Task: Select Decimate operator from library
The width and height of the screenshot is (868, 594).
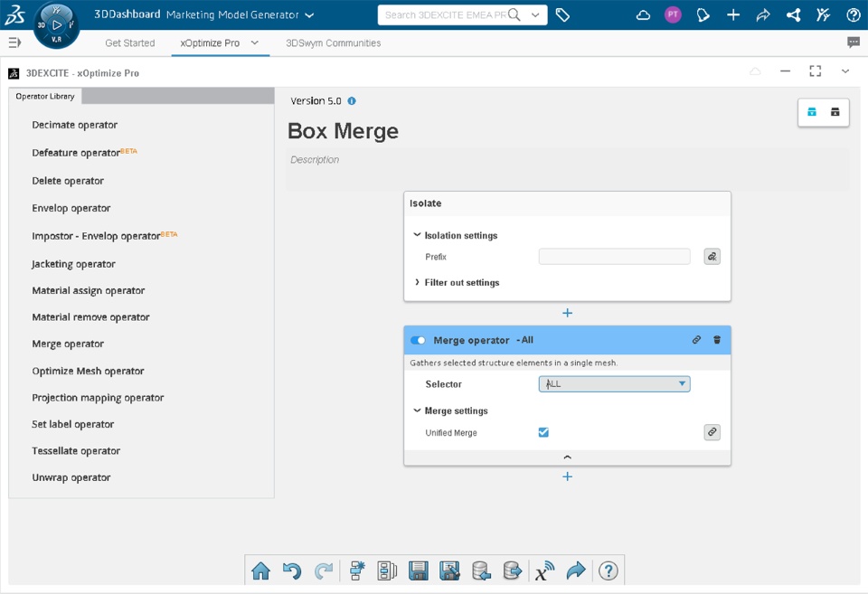Action: tap(75, 125)
